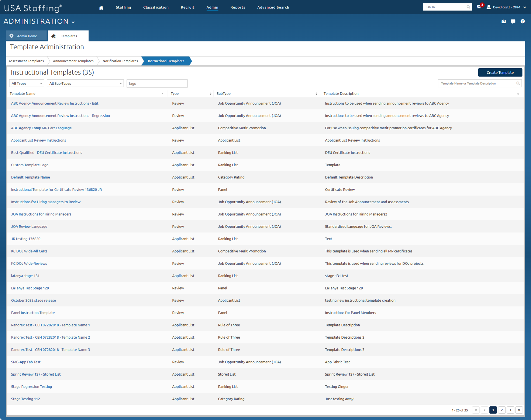Expand the Administration heading dropdown
The image size is (531, 420).
point(73,22)
